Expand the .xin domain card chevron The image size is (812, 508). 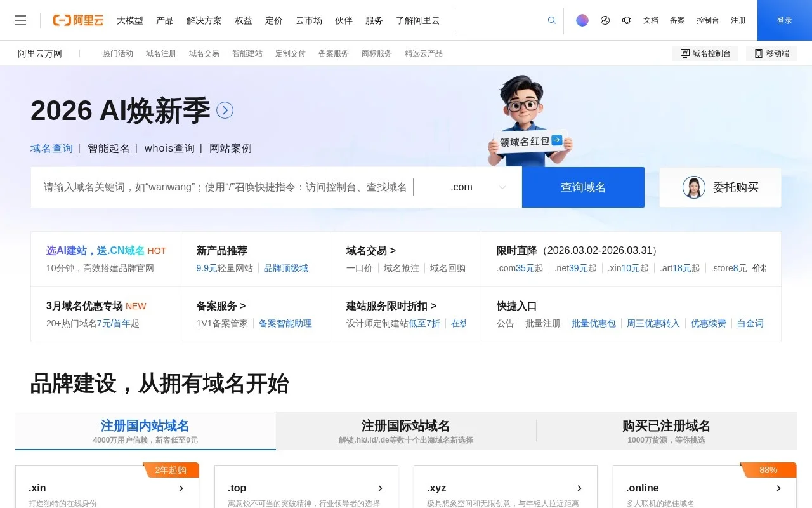tap(181, 488)
